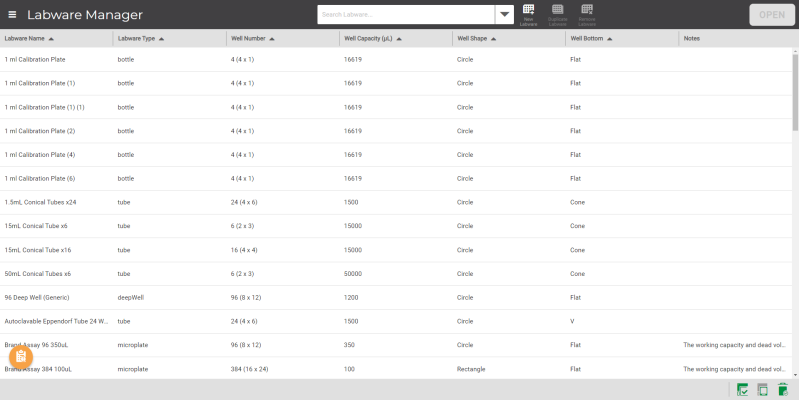
Task: Click the Labware Type column header
Action: click(x=136, y=39)
